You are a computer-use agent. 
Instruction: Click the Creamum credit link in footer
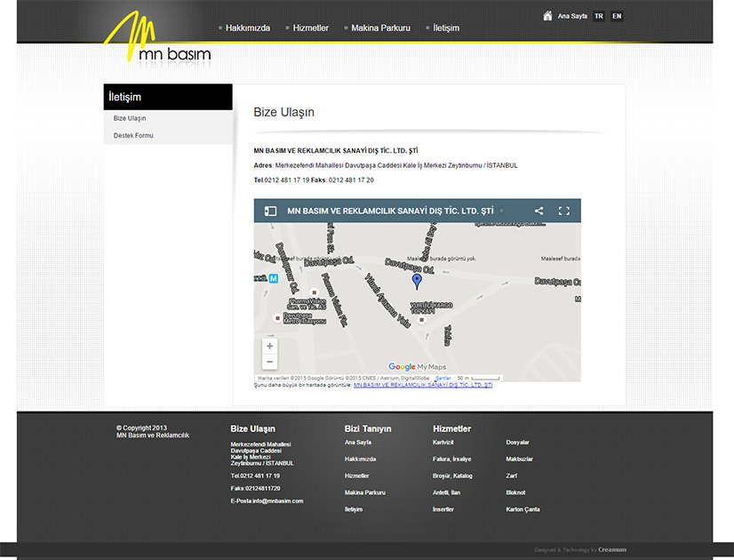pyautogui.click(x=611, y=549)
